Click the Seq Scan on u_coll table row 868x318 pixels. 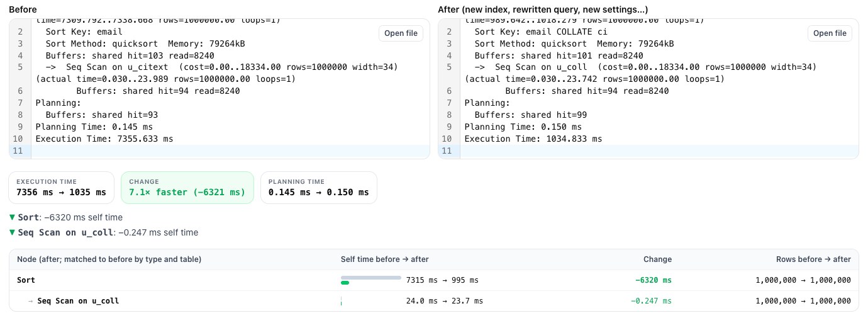click(433, 301)
